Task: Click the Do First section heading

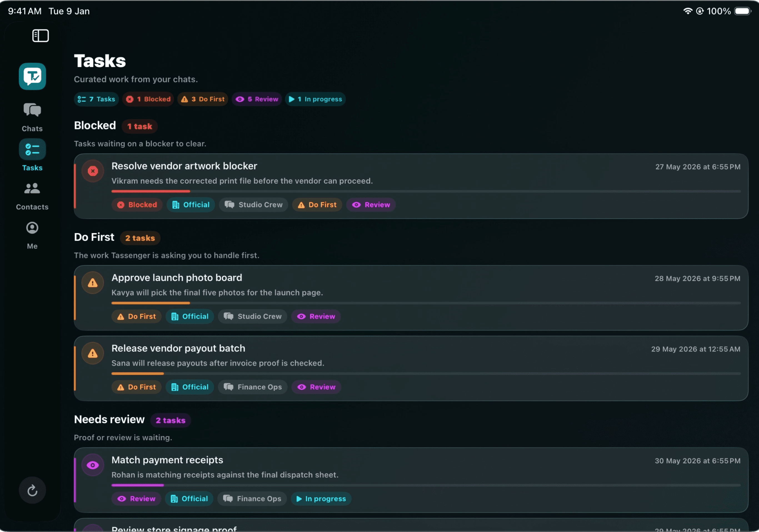Action: point(94,237)
